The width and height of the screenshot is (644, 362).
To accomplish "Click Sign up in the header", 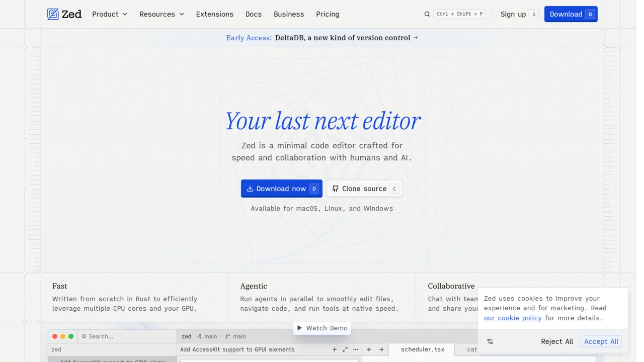I will tap(519, 14).
